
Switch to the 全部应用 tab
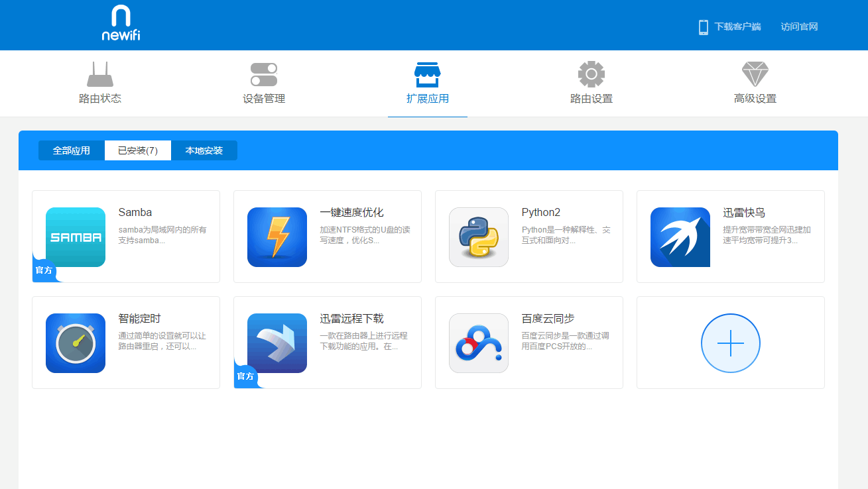(x=72, y=150)
